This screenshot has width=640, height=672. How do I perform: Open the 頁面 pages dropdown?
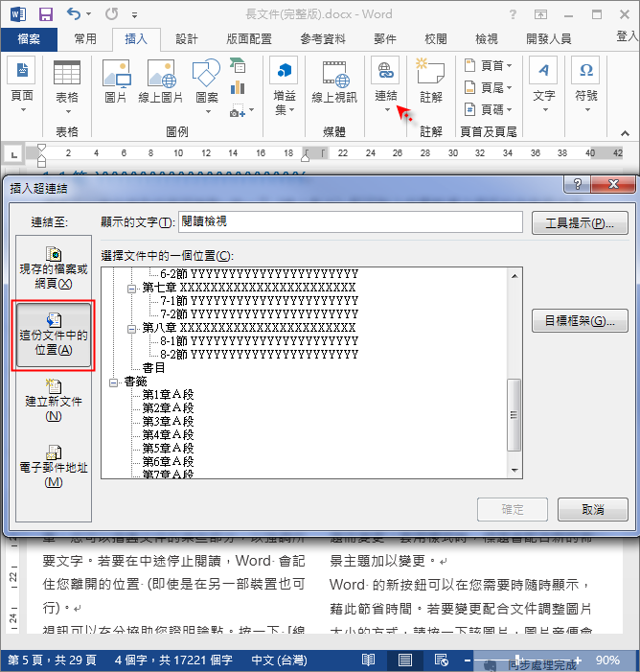(22, 85)
